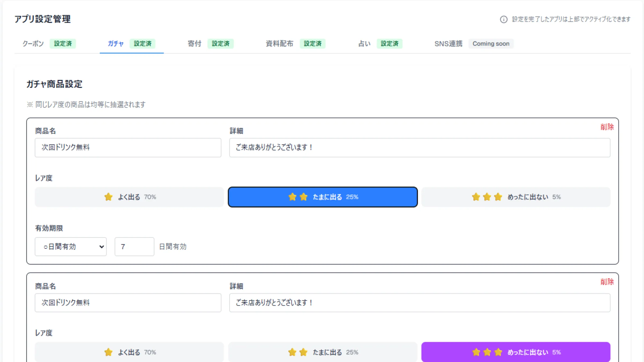This screenshot has height=362, width=644.
Task: Choose three-star めったに出ない 5% in first product
Action: click(516, 197)
